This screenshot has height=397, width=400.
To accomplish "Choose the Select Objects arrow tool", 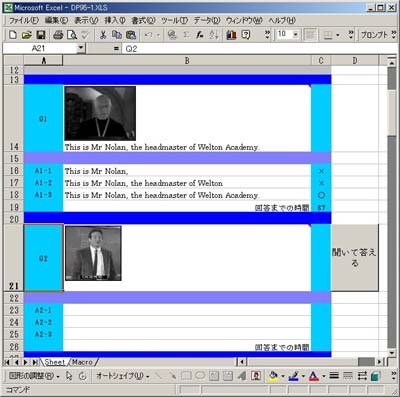I will pyautogui.click(x=69, y=376).
